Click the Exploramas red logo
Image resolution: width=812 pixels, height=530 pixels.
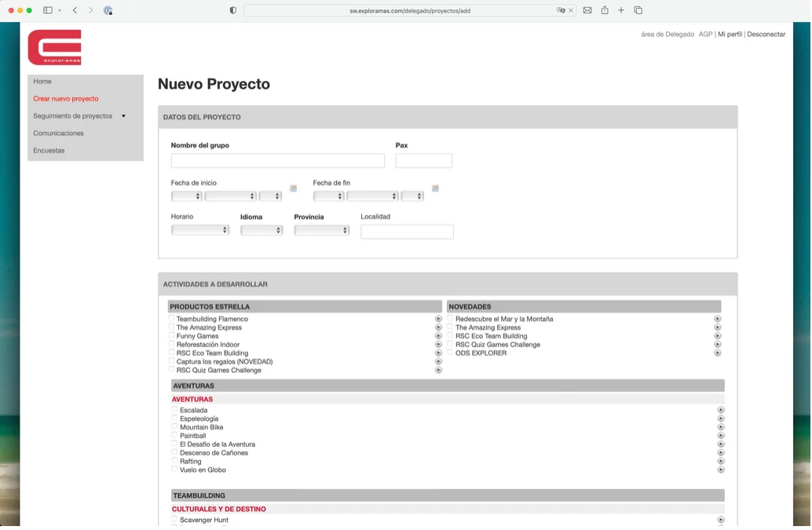pos(54,47)
